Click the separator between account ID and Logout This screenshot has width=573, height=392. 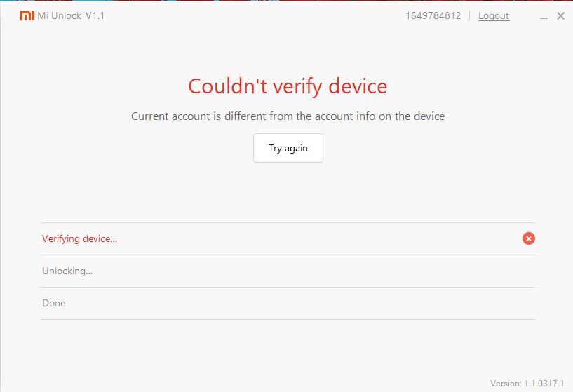(470, 16)
